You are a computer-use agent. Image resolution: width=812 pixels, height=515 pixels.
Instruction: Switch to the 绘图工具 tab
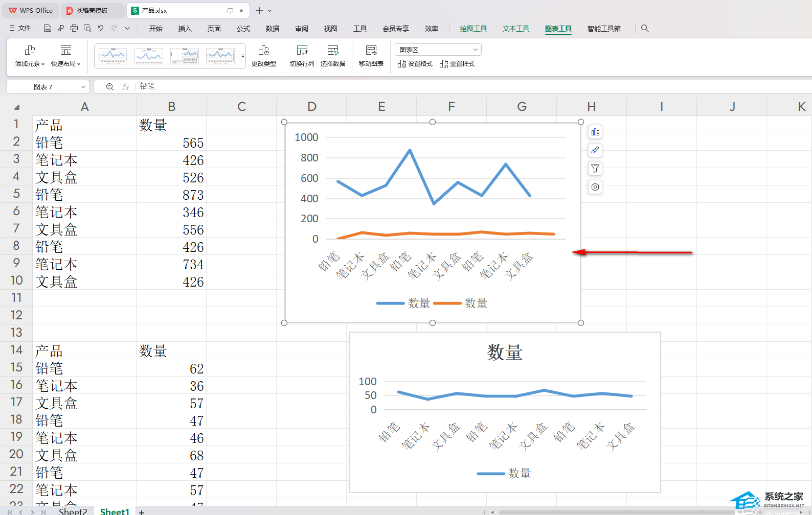(473, 29)
